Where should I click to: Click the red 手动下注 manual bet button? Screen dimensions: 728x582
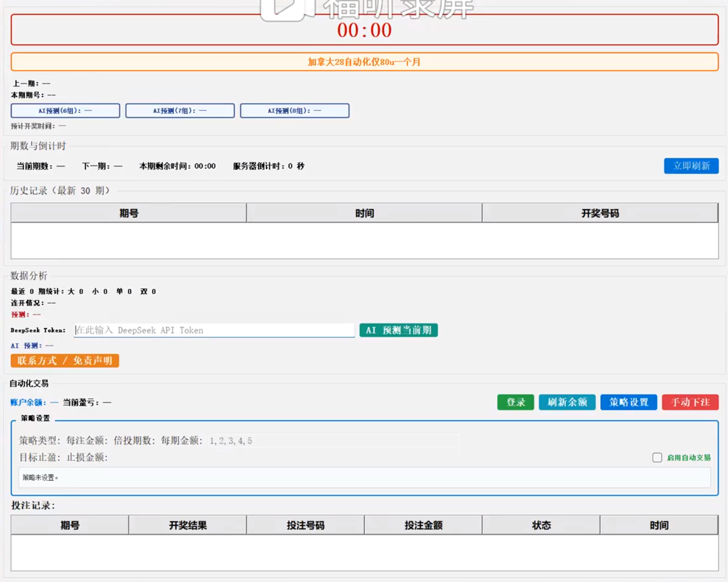[690, 402]
